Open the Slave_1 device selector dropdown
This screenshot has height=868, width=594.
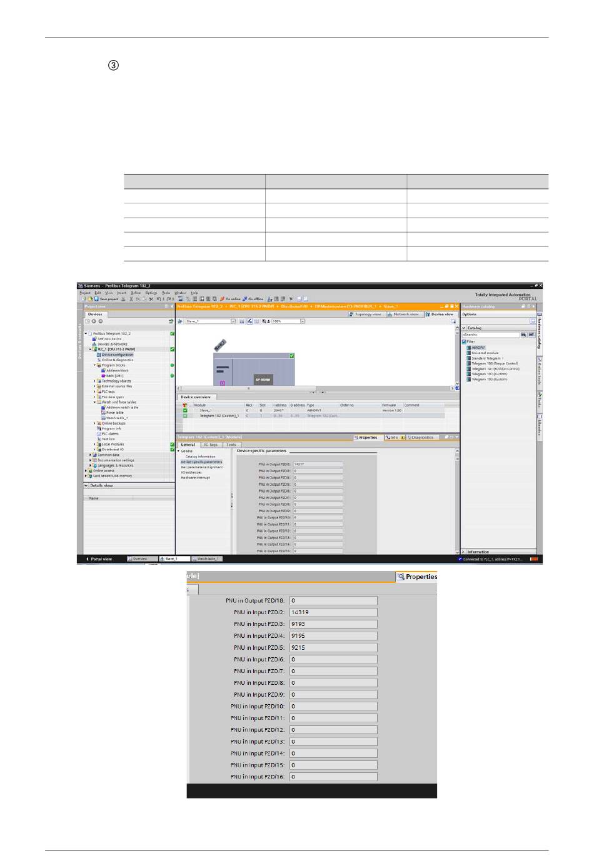233,321
